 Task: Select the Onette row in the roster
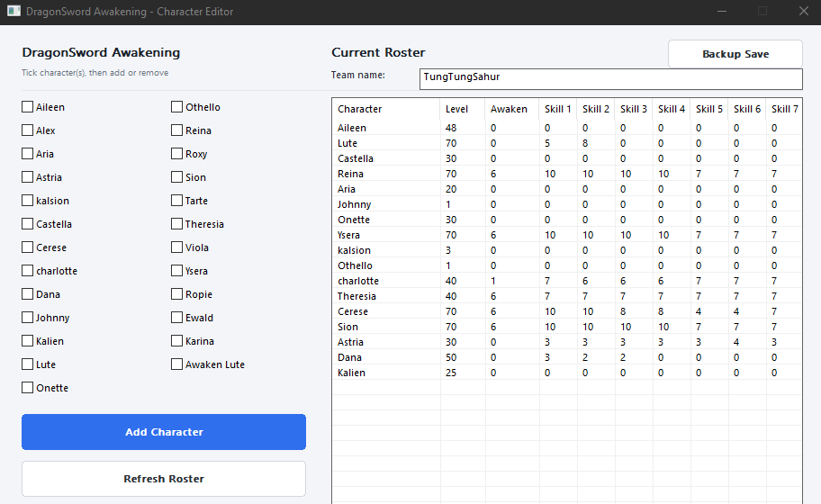(x=566, y=220)
